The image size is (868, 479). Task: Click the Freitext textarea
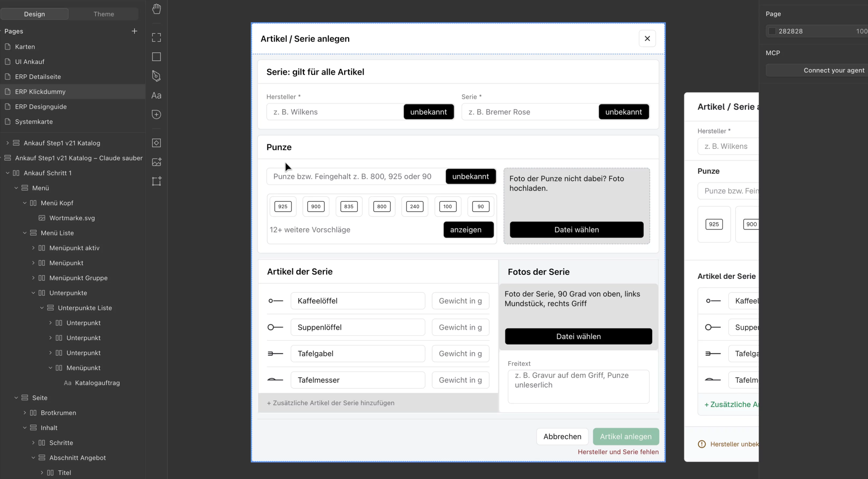pos(579,387)
